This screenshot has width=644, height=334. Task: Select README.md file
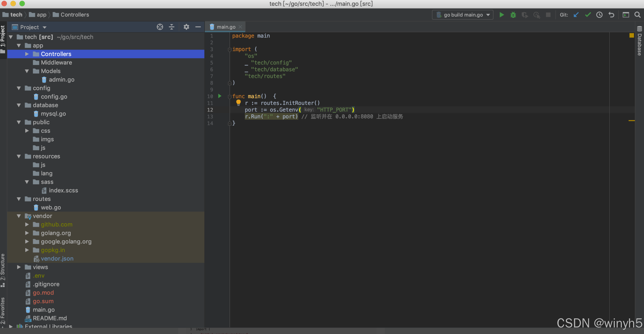(50, 318)
